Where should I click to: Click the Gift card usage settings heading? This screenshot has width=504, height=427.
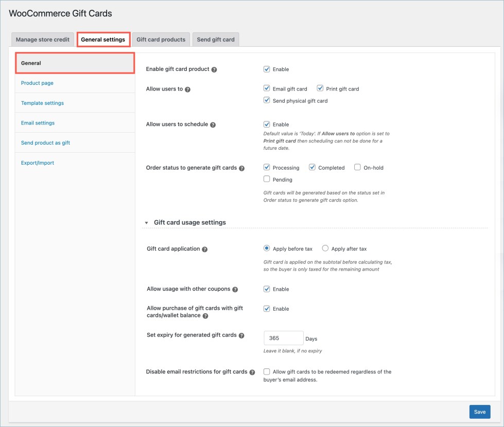[x=190, y=222]
